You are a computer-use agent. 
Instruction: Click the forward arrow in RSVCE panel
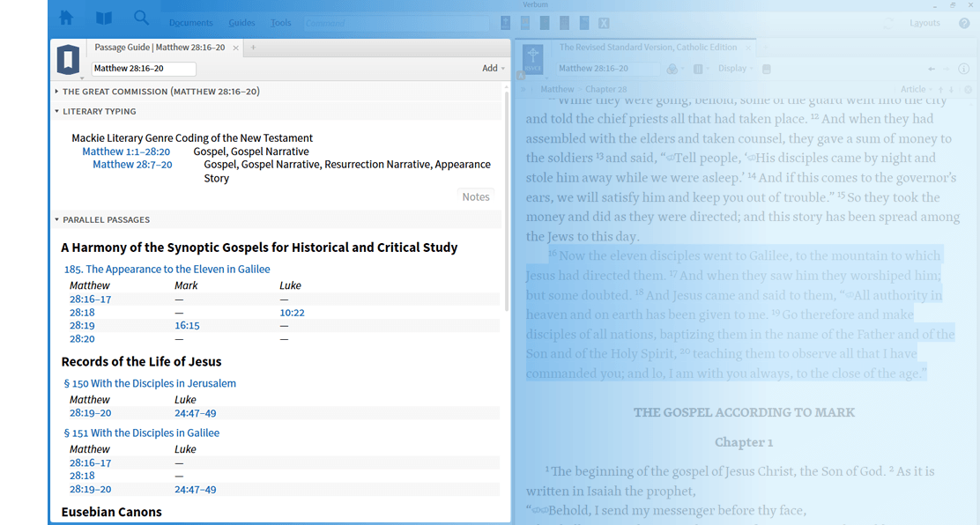coord(947,69)
